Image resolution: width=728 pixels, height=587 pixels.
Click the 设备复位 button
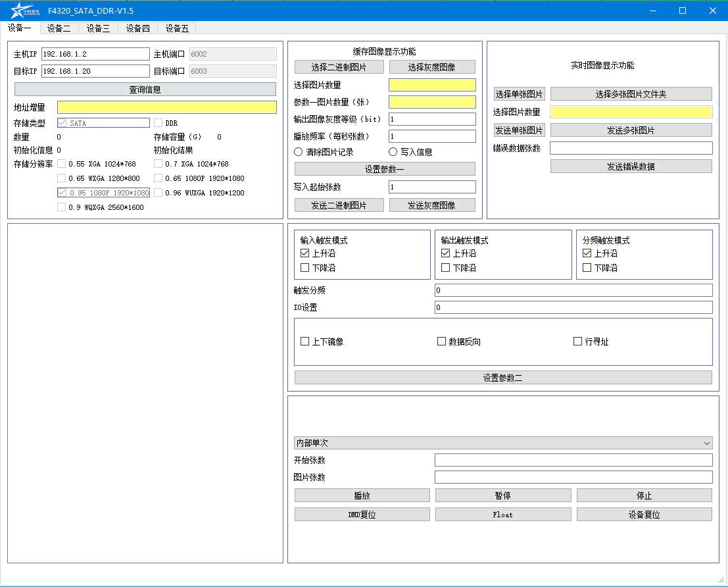point(644,515)
